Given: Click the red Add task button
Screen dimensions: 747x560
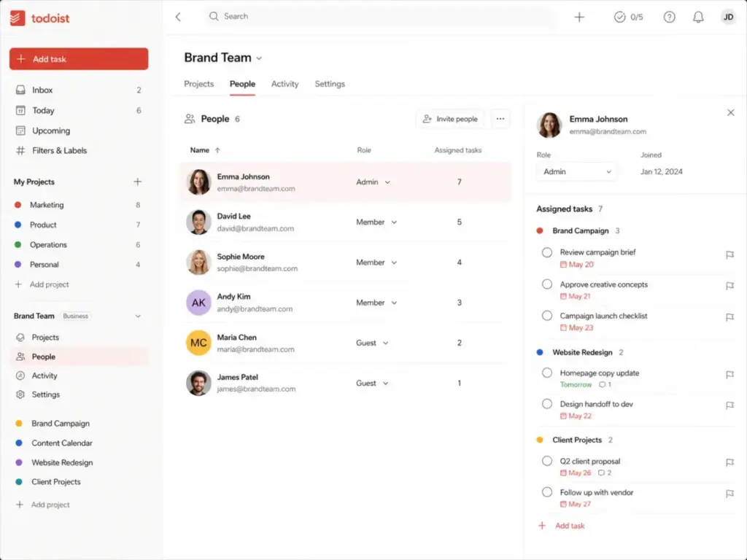Looking at the screenshot, I should point(79,59).
